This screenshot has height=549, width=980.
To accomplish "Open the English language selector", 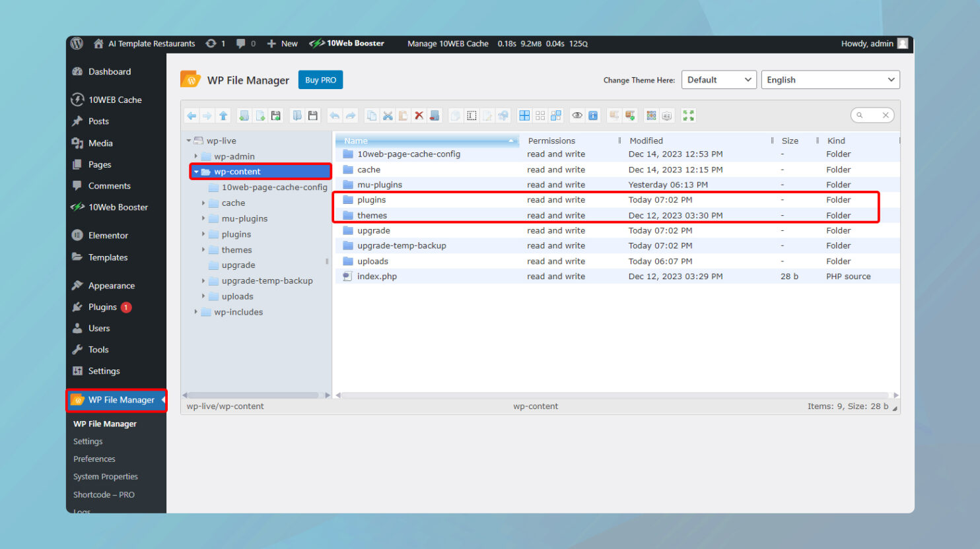I will point(830,79).
